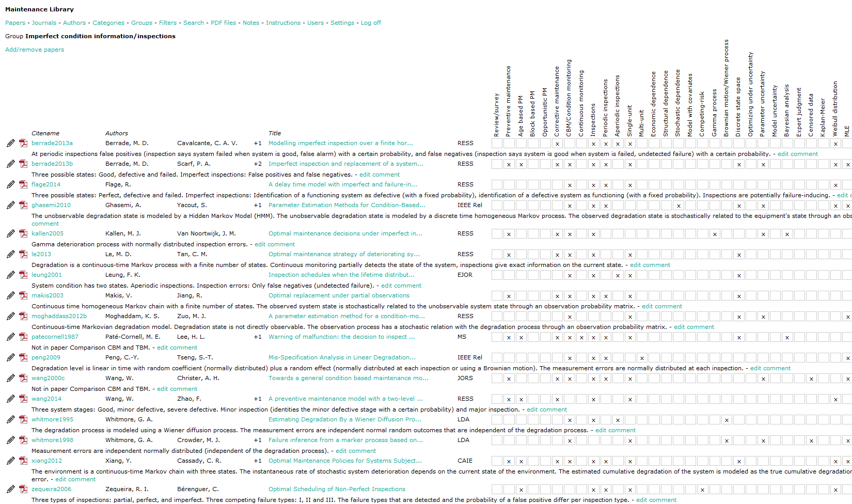Click edit comment for the patecornell1987 entry
The width and height of the screenshot is (852, 504).
(x=177, y=348)
